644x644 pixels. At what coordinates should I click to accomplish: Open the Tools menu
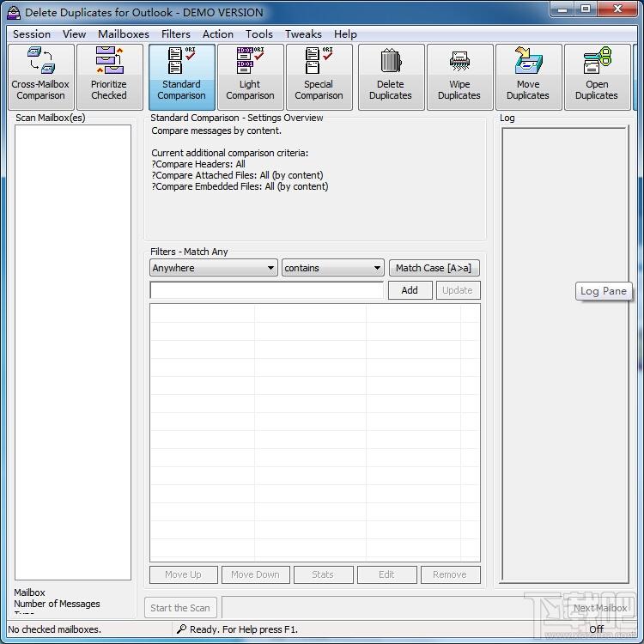(259, 34)
